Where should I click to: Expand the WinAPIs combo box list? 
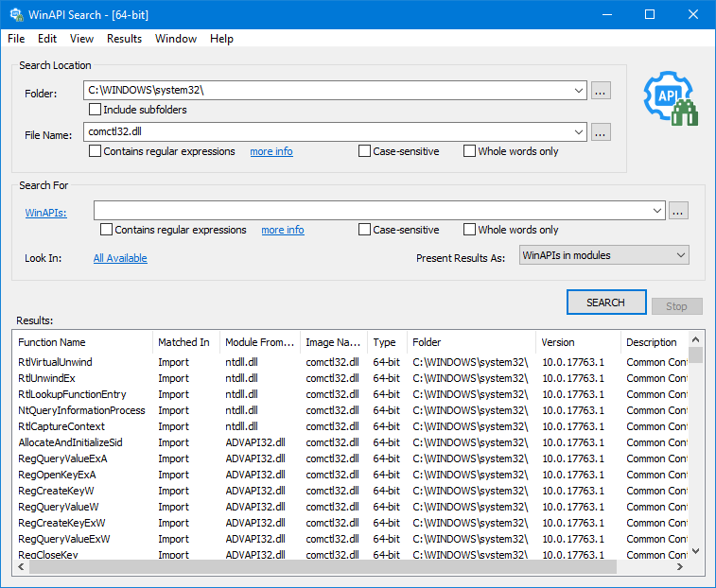tap(657, 211)
